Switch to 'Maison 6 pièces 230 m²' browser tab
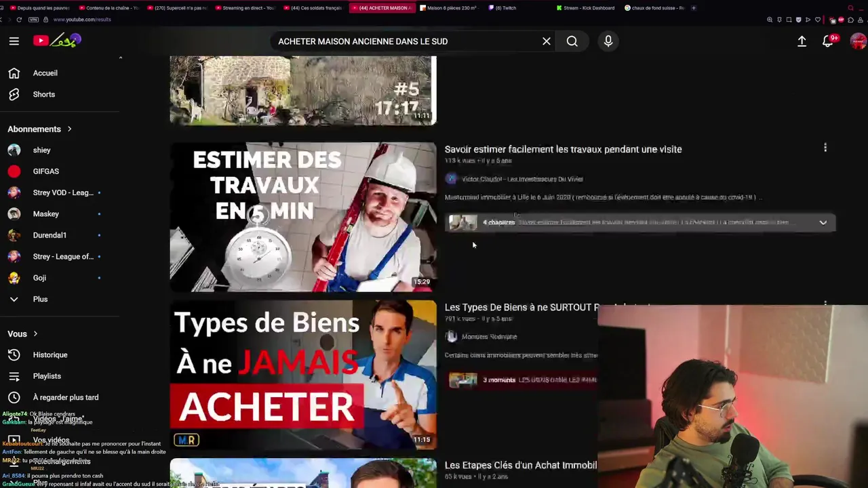 pyautogui.click(x=450, y=8)
